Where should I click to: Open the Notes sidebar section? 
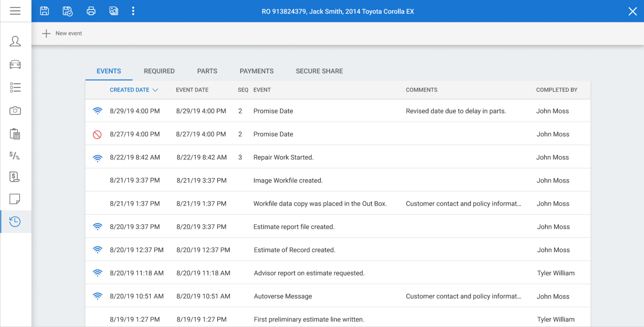click(x=15, y=199)
